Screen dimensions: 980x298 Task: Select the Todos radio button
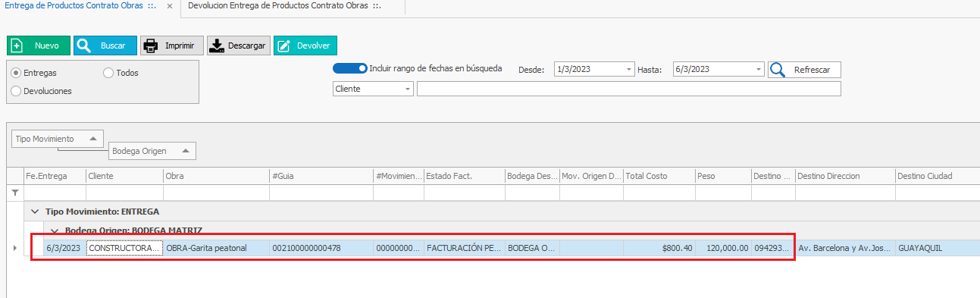coord(108,73)
